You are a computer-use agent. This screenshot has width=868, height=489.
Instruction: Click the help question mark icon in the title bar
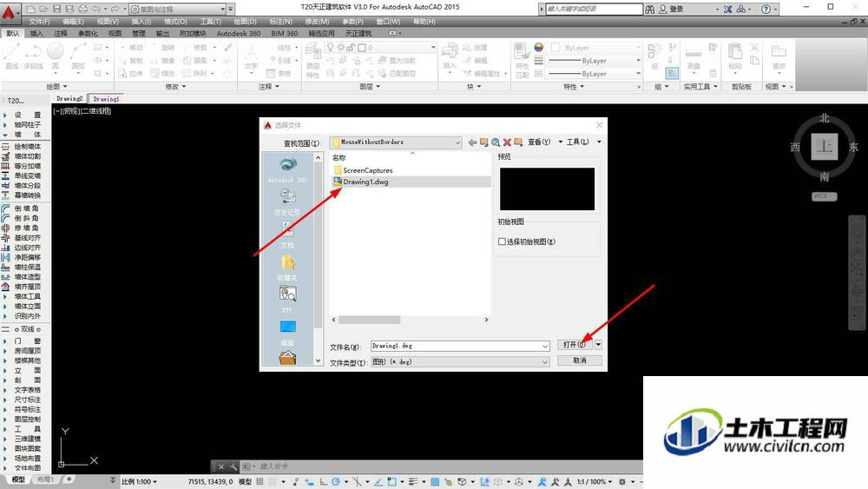766,10
